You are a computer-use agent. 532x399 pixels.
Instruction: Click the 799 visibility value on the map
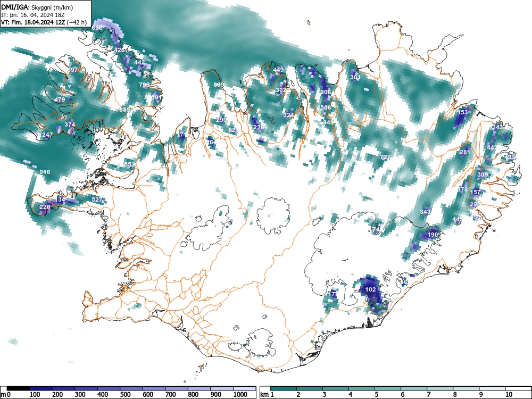coord(144,85)
